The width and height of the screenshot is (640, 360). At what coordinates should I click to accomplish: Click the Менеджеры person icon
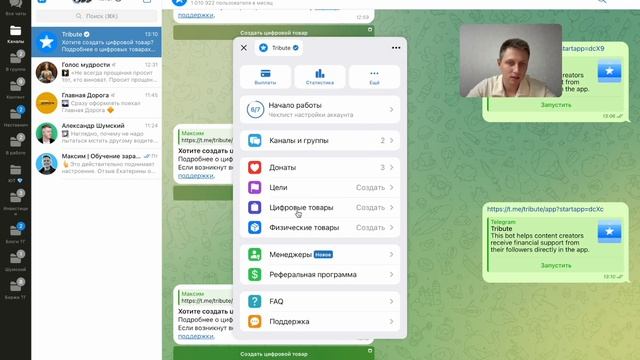pos(255,254)
